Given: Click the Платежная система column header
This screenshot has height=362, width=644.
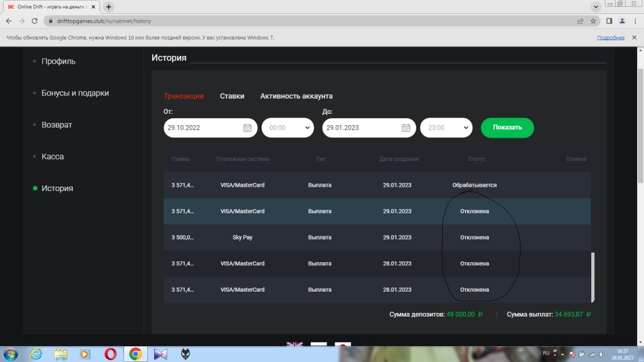Looking at the screenshot, I should point(243,159).
